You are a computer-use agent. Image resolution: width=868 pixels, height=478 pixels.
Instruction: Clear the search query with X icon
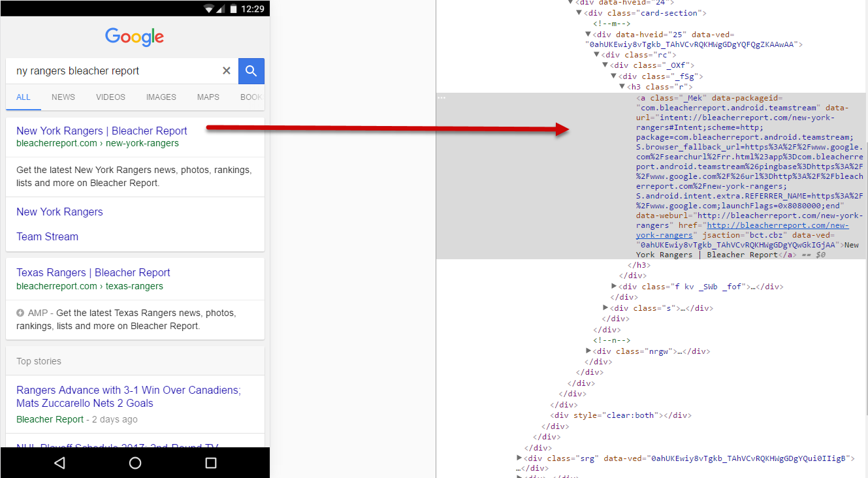226,71
